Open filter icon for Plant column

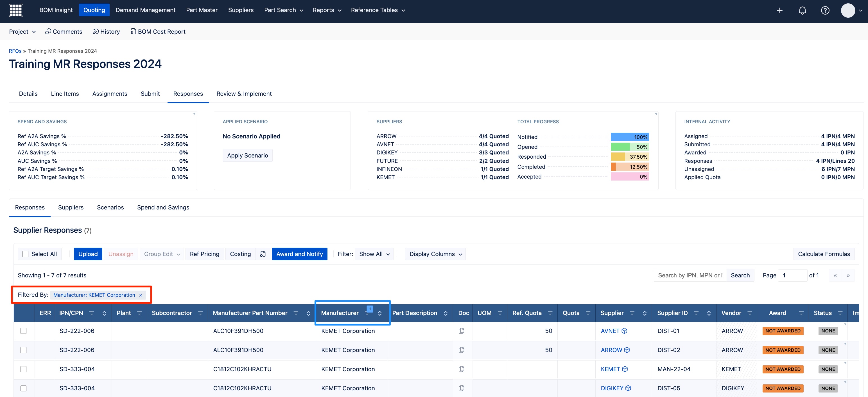[139, 313]
